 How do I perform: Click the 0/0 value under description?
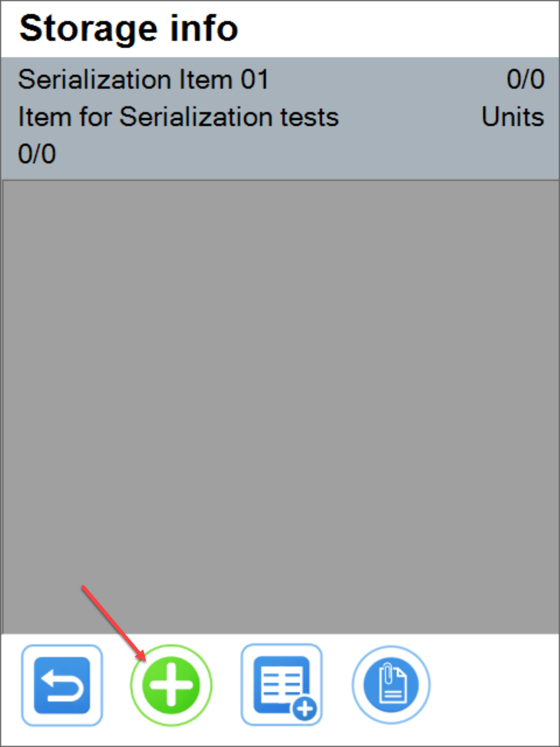pyautogui.click(x=37, y=154)
